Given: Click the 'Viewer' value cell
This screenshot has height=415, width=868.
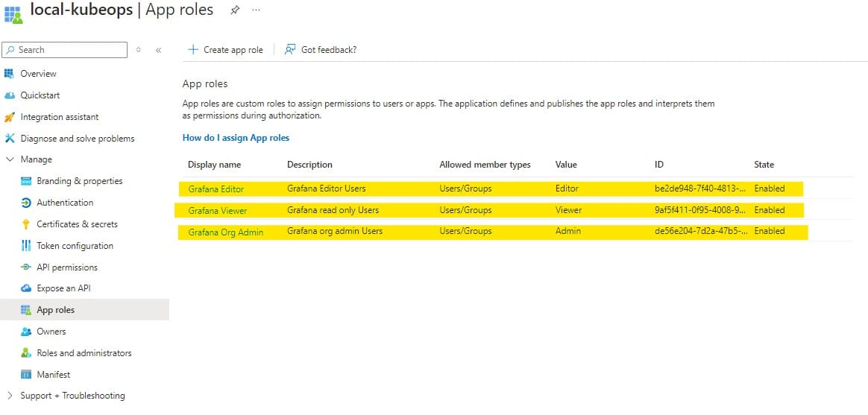Looking at the screenshot, I should [568, 210].
